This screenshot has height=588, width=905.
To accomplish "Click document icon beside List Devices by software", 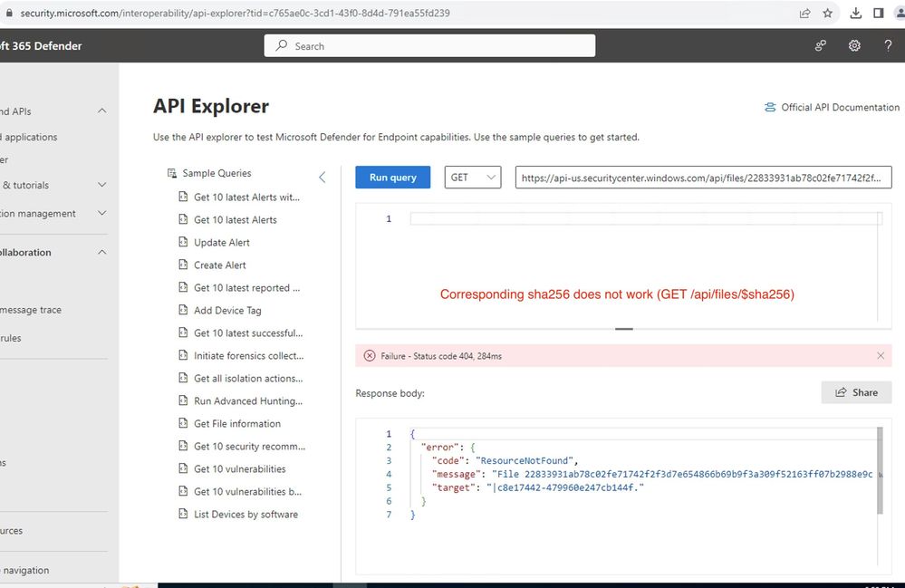I will (183, 514).
